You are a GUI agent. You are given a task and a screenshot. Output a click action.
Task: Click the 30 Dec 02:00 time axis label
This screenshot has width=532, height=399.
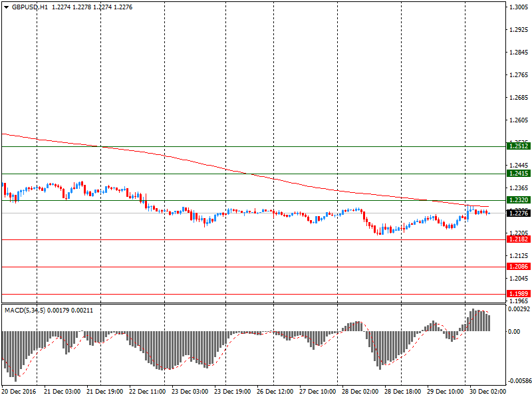point(487,392)
